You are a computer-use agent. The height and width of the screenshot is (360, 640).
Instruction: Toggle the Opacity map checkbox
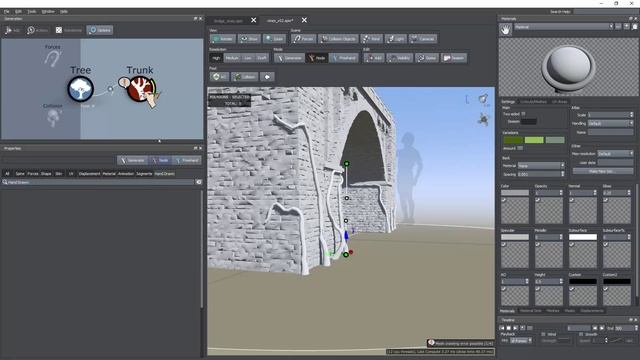[x=537, y=200]
